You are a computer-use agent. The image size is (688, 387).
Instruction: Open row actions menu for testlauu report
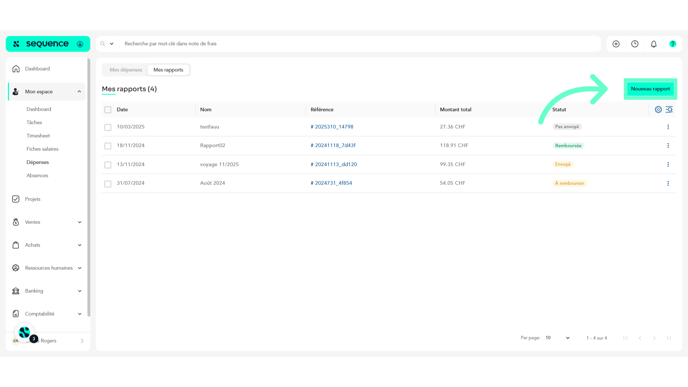tap(668, 127)
